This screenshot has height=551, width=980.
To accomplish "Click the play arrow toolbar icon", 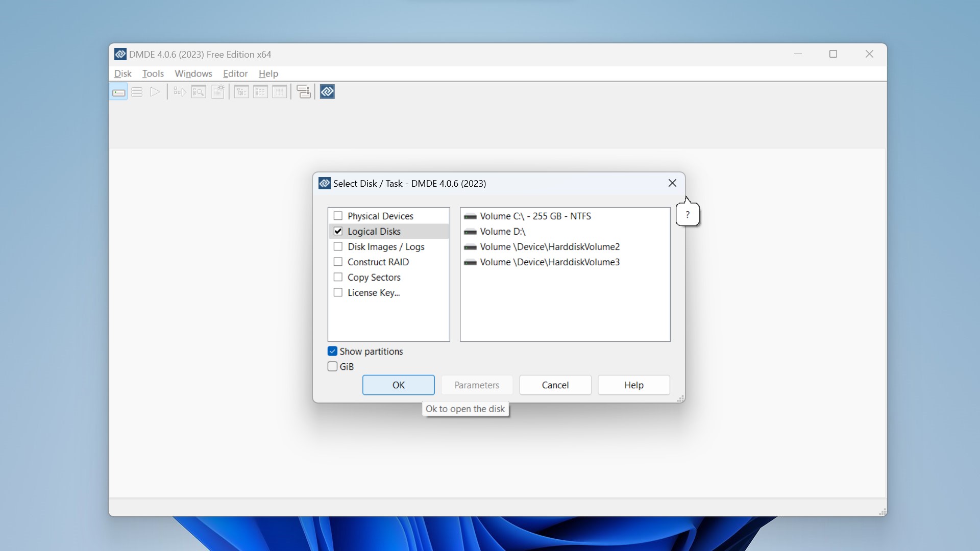I will (x=155, y=92).
